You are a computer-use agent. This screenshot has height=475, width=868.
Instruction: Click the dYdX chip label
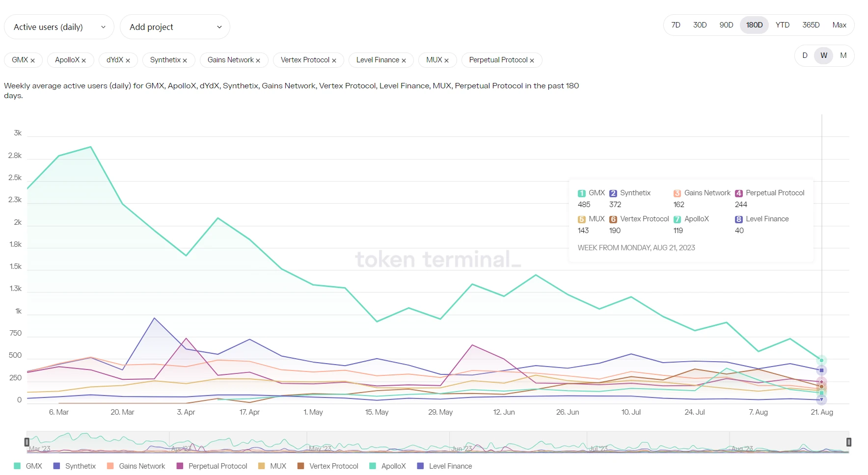tap(115, 60)
